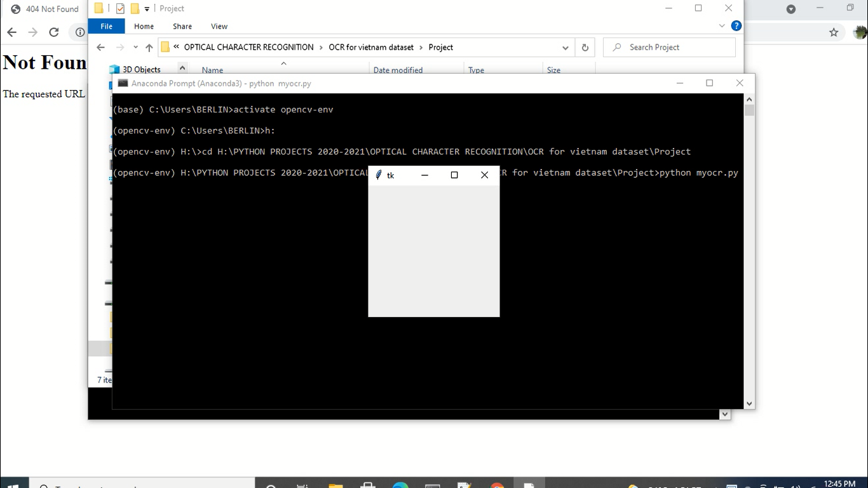This screenshot has width=868, height=488.
Task: Click the Chrome back arrow
Action: [x=12, y=32]
